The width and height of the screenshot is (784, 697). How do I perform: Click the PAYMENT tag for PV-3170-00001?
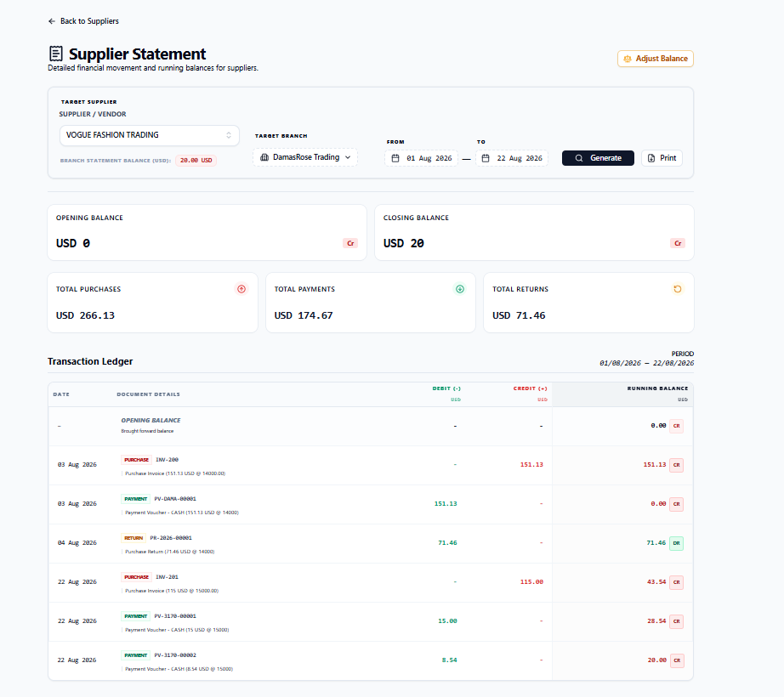pyautogui.click(x=136, y=616)
